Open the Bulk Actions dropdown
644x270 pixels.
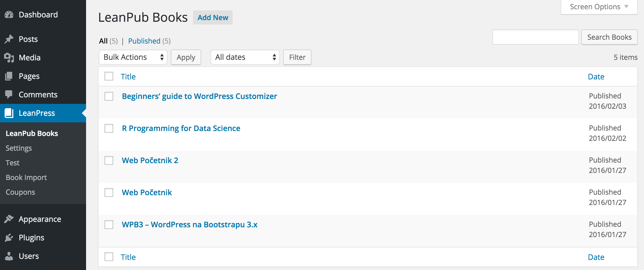[x=133, y=57]
